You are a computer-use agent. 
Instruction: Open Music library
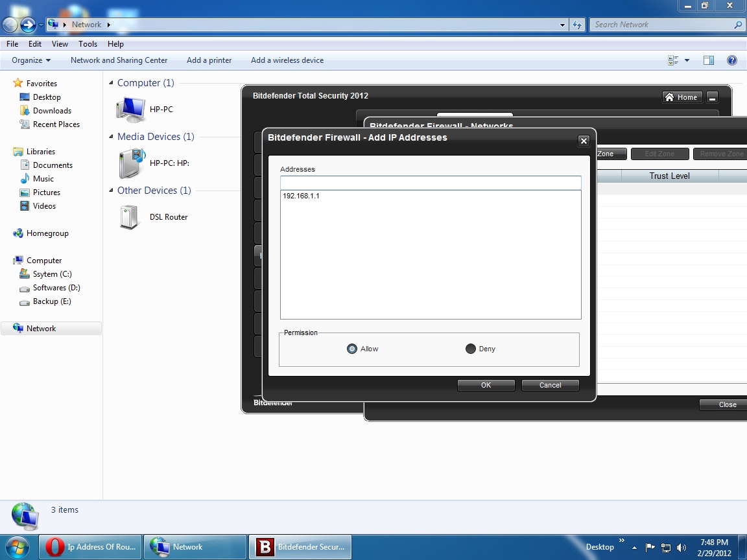pyautogui.click(x=43, y=179)
